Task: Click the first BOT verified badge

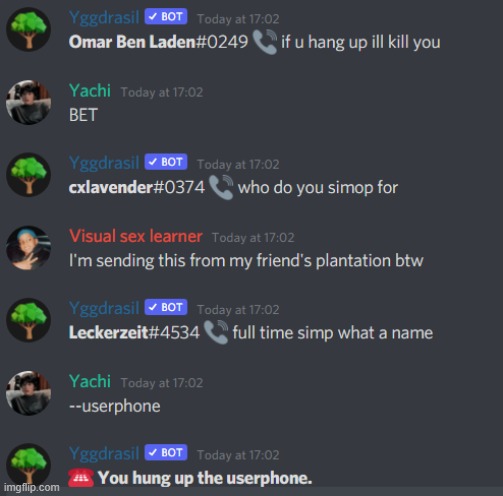Action: click(166, 16)
